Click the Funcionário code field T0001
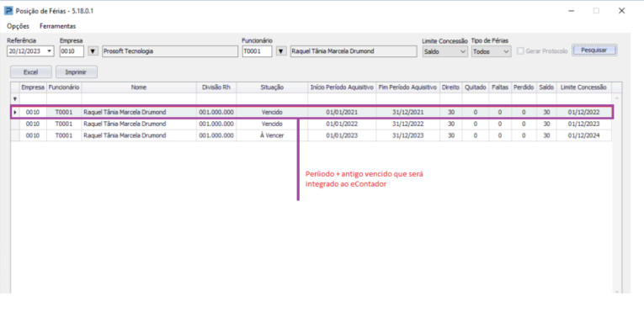The height and width of the screenshot is (312, 644). (257, 51)
